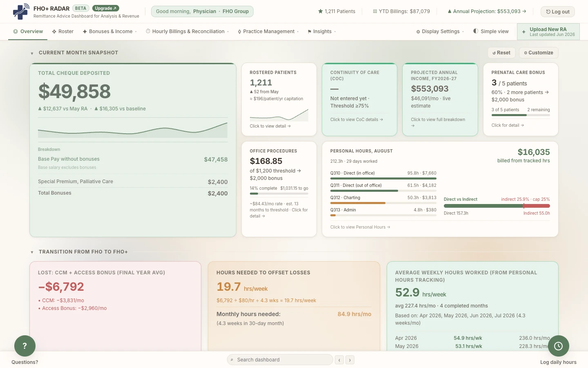The height and width of the screenshot is (368, 588).
Task: Click the Overview tab icon
Action: [16, 31]
